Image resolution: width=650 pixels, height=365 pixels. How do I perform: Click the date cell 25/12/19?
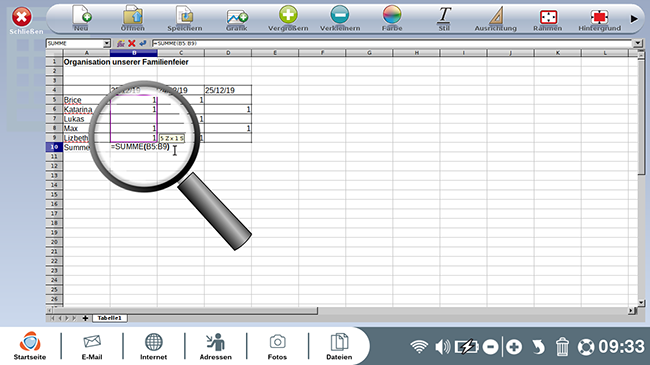228,90
